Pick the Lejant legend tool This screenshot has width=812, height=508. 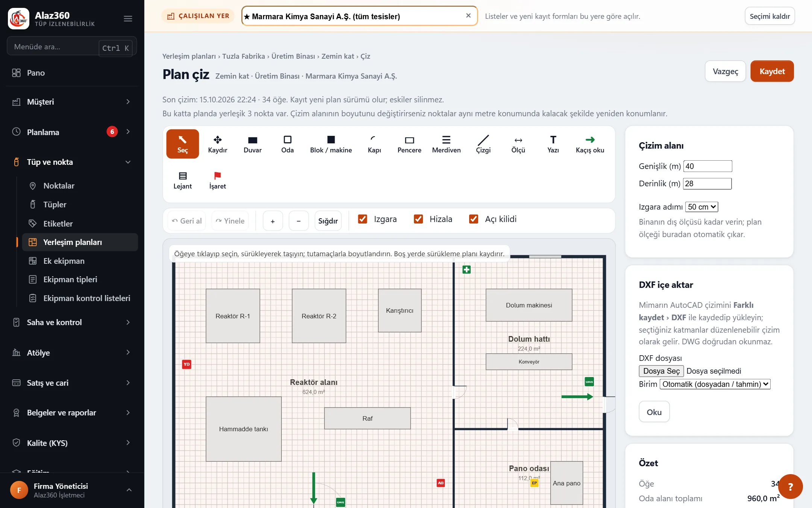click(182, 180)
